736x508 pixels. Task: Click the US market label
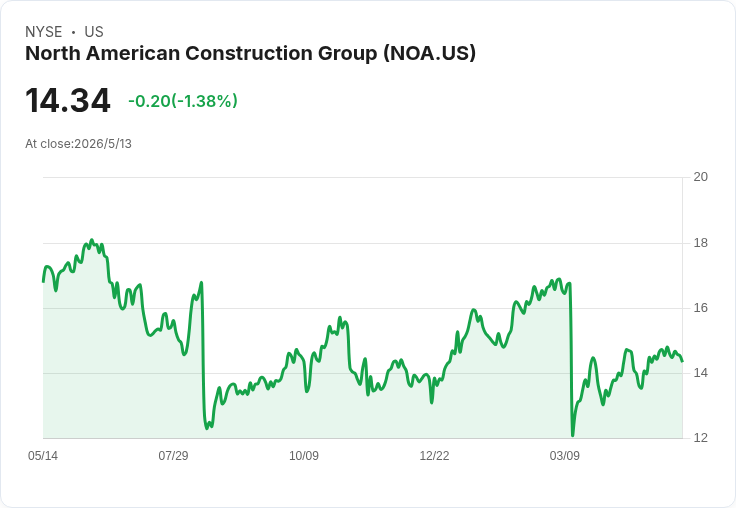(94, 32)
